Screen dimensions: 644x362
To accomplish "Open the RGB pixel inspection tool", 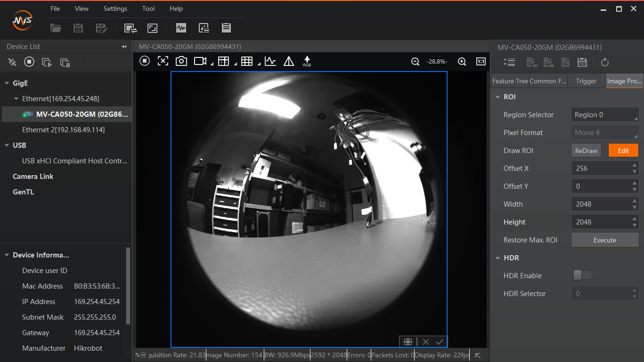I will tap(307, 61).
